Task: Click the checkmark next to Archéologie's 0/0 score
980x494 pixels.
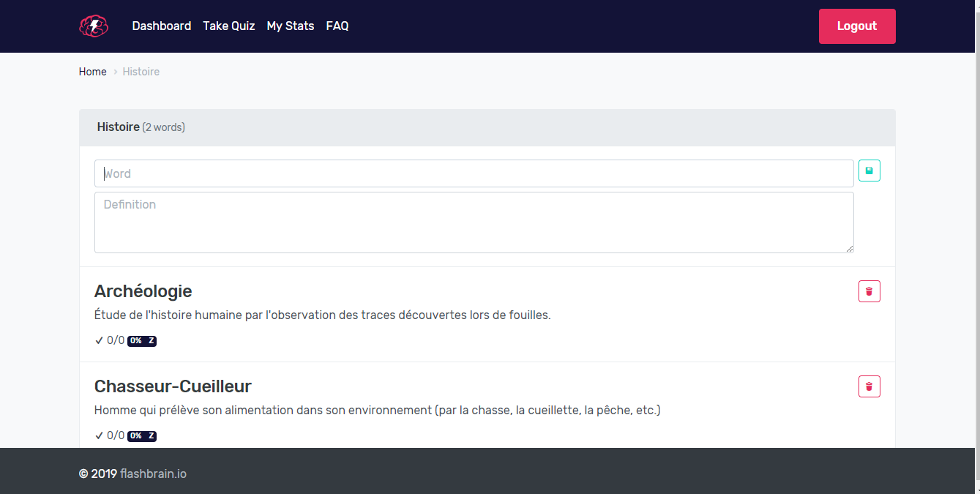Action: coord(99,340)
